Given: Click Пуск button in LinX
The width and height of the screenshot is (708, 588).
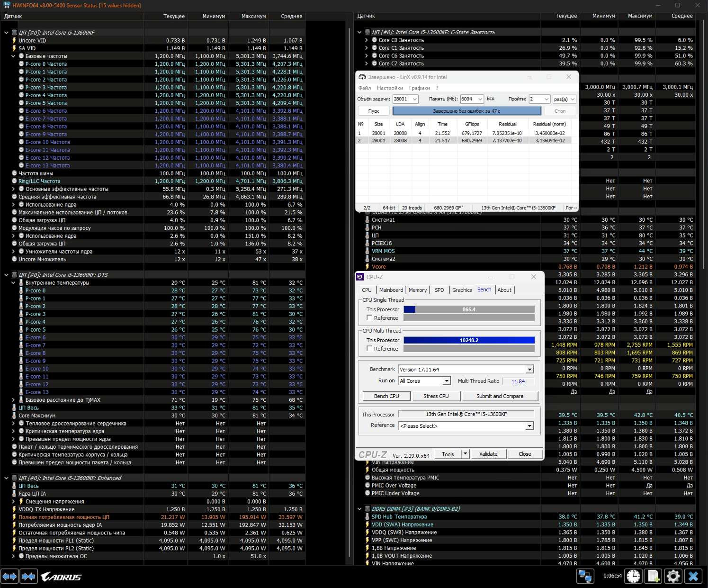Looking at the screenshot, I should [374, 111].
